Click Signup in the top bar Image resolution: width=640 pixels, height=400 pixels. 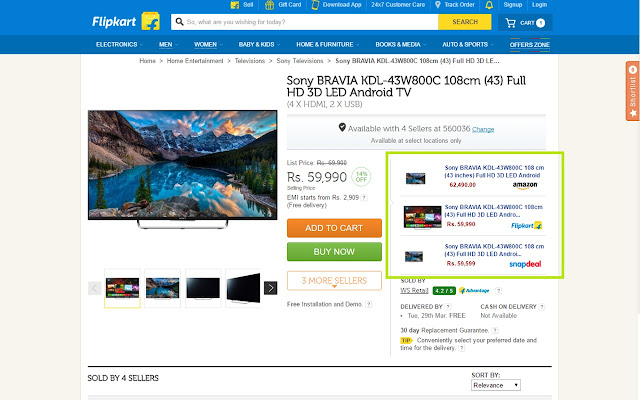point(513,5)
